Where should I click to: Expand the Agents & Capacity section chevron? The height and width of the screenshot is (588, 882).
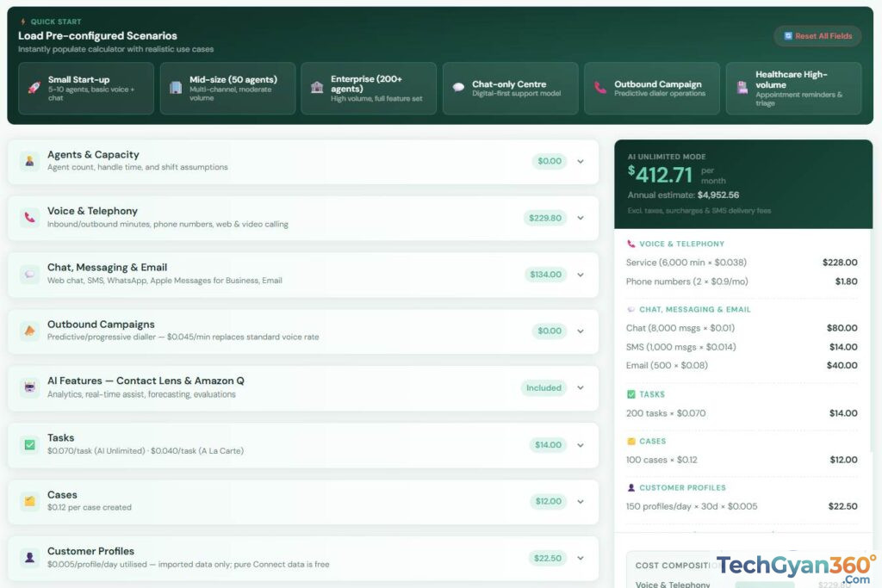(581, 161)
